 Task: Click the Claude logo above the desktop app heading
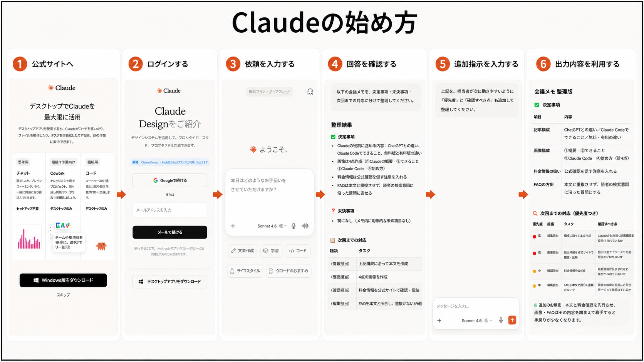pyautogui.click(x=62, y=88)
